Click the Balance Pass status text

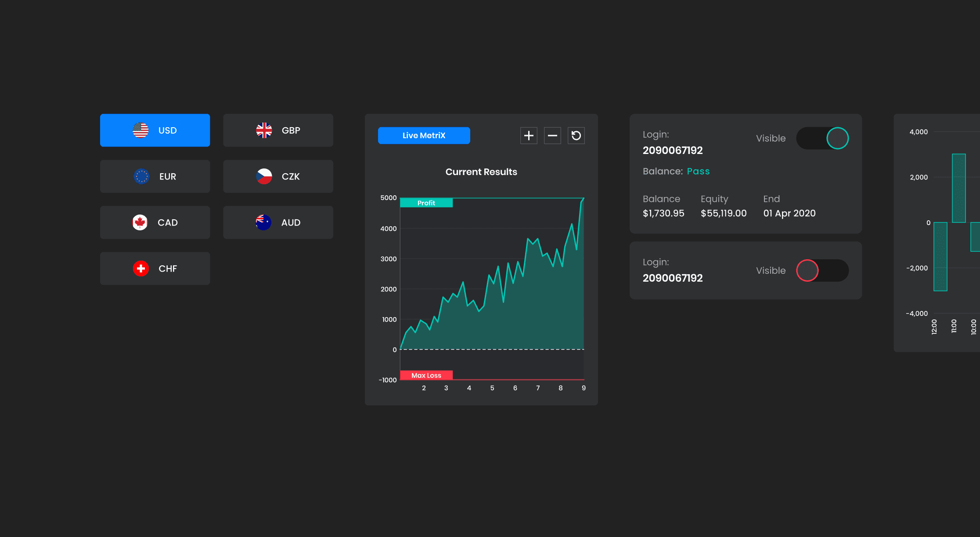(698, 171)
